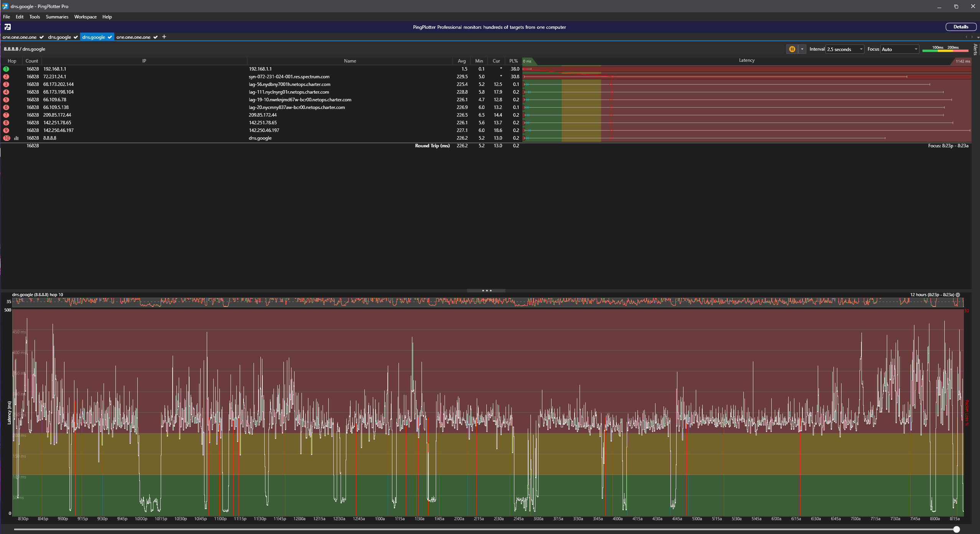Expand the arrow next to the pause button
This screenshot has height=534, width=980.
pos(802,49)
